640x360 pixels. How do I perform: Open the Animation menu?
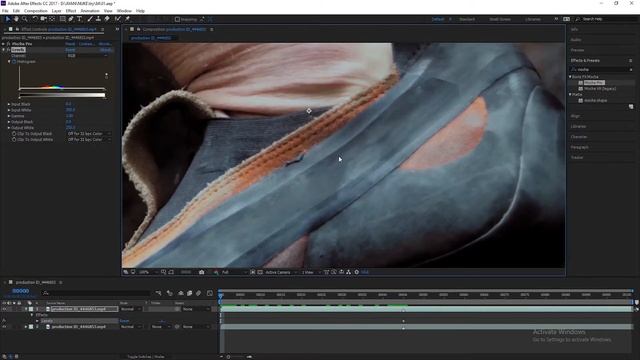[x=90, y=11]
